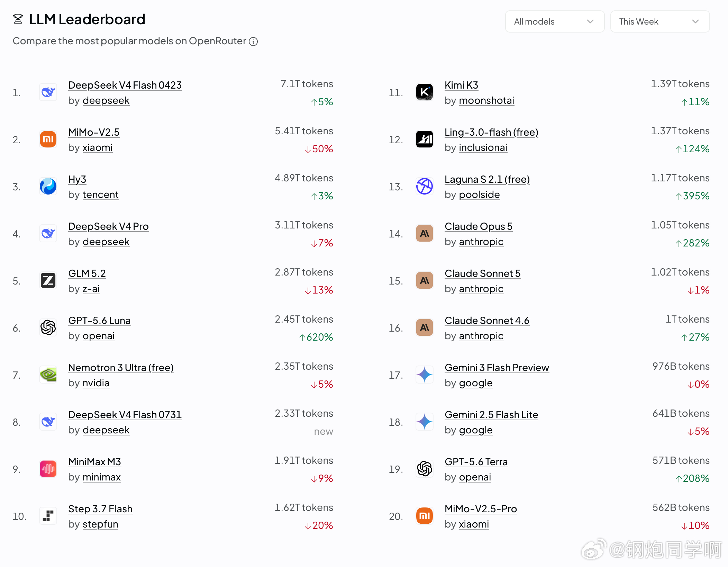This screenshot has width=728, height=567.
Task: Click the info icon beside OpenRouter subtitle
Action: 253,42
